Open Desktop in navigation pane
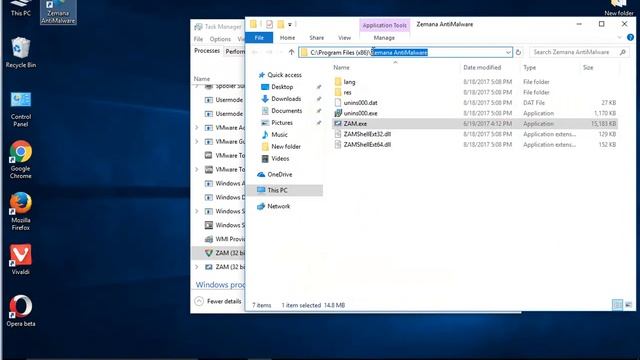640x360 pixels. pos(282,87)
